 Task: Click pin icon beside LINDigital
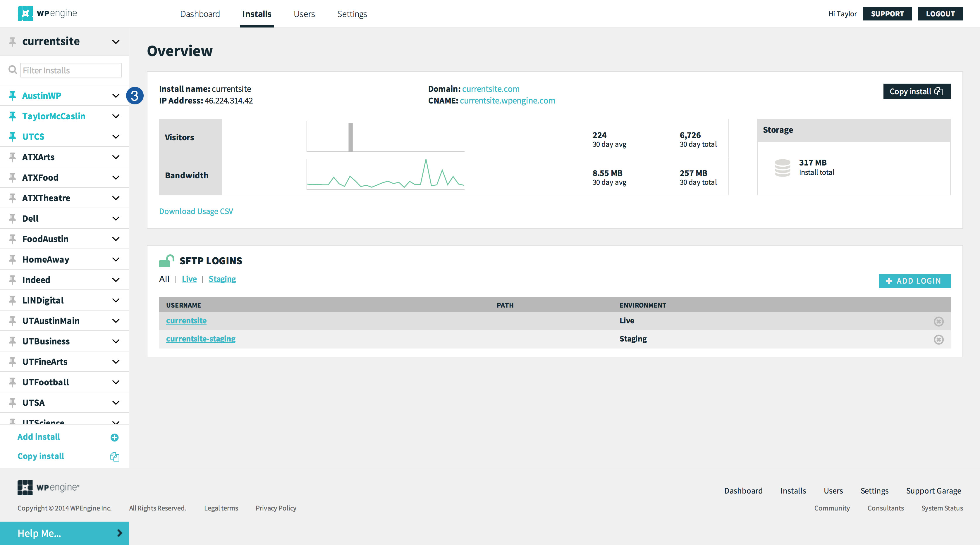pyautogui.click(x=13, y=301)
